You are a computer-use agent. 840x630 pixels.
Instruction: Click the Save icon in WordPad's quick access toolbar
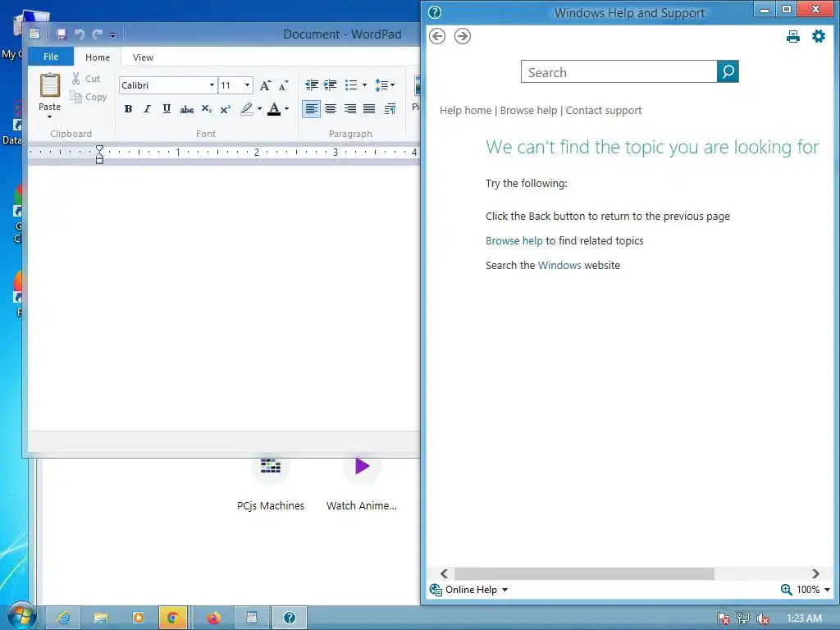click(x=62, y=34)
